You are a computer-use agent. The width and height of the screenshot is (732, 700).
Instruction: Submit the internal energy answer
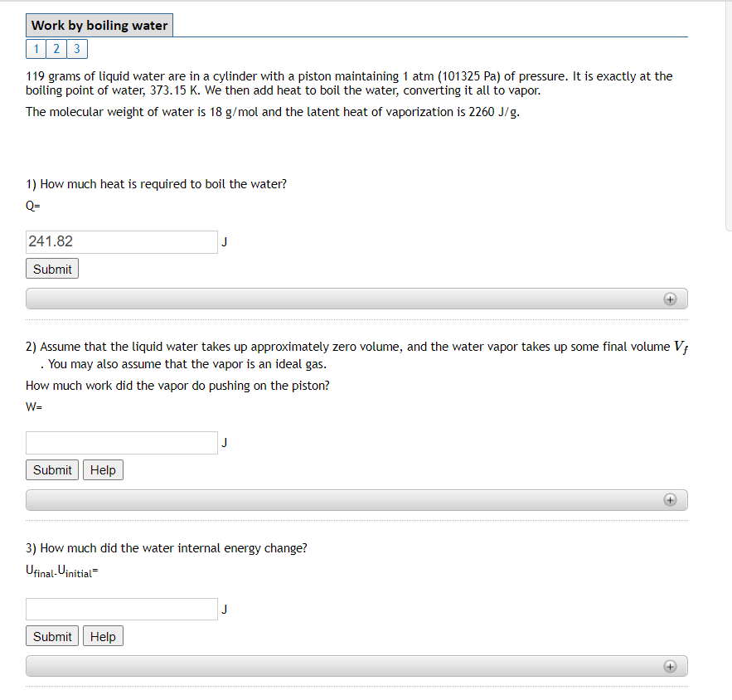51,635
